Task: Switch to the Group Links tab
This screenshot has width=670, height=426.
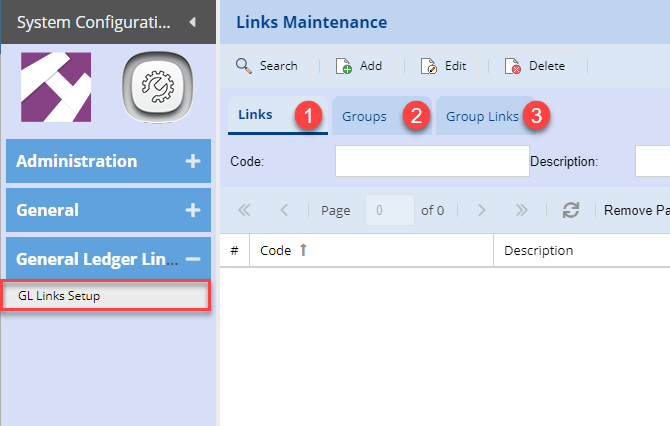Action: coord(482,117)
